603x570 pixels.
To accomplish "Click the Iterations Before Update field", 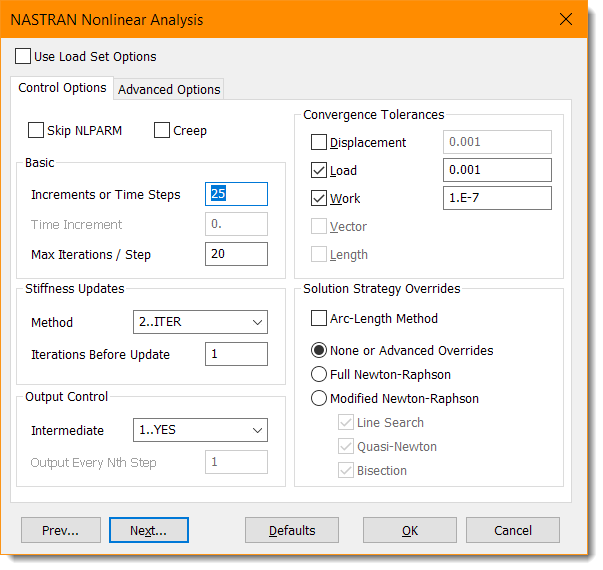I will click(236, 354).
